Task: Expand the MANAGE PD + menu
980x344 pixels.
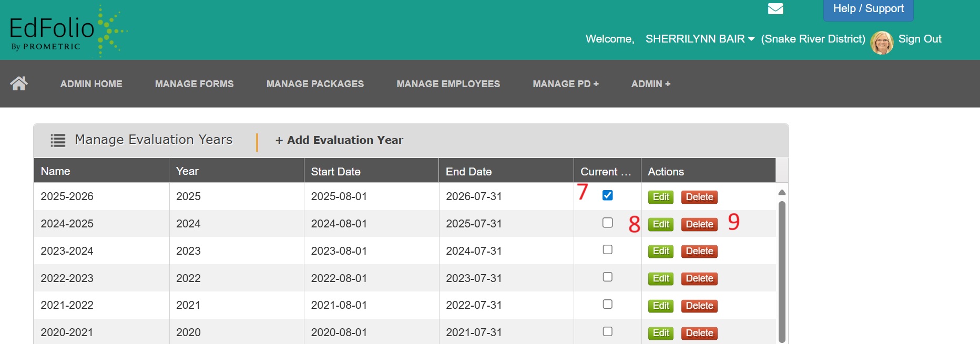Action: (566, 84)
